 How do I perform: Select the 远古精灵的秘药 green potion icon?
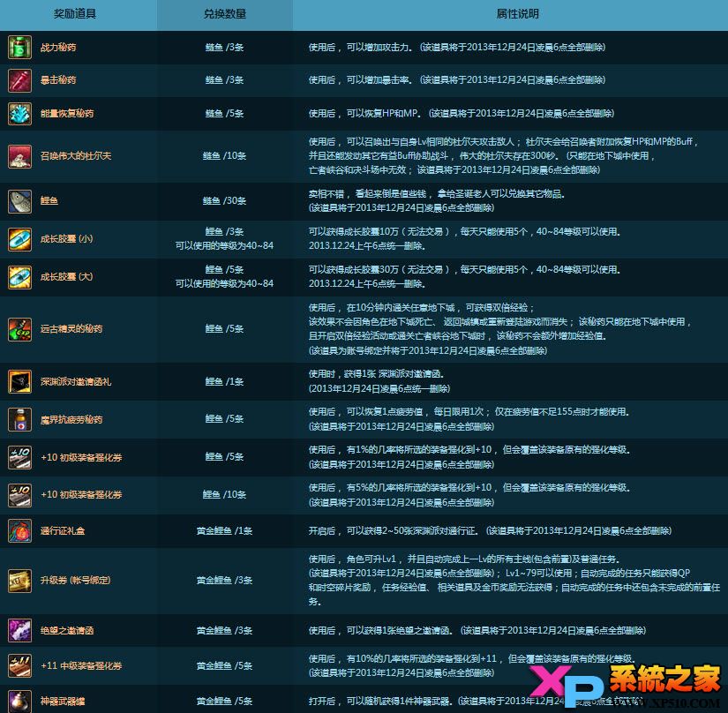(x=19, y=328)
